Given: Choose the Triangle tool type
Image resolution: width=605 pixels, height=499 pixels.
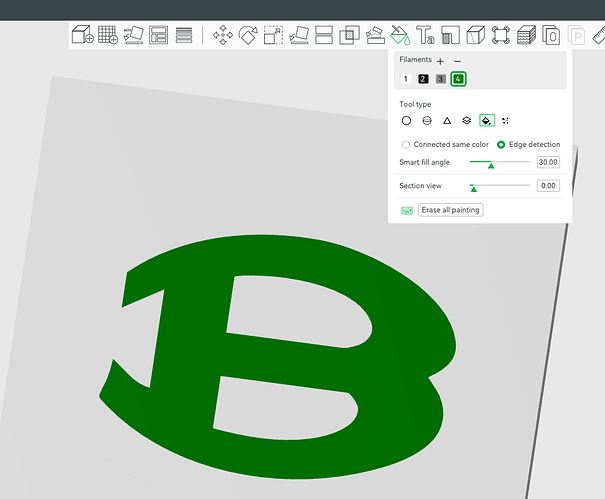Looking at the screenshot, I should (x=447, y=121).
